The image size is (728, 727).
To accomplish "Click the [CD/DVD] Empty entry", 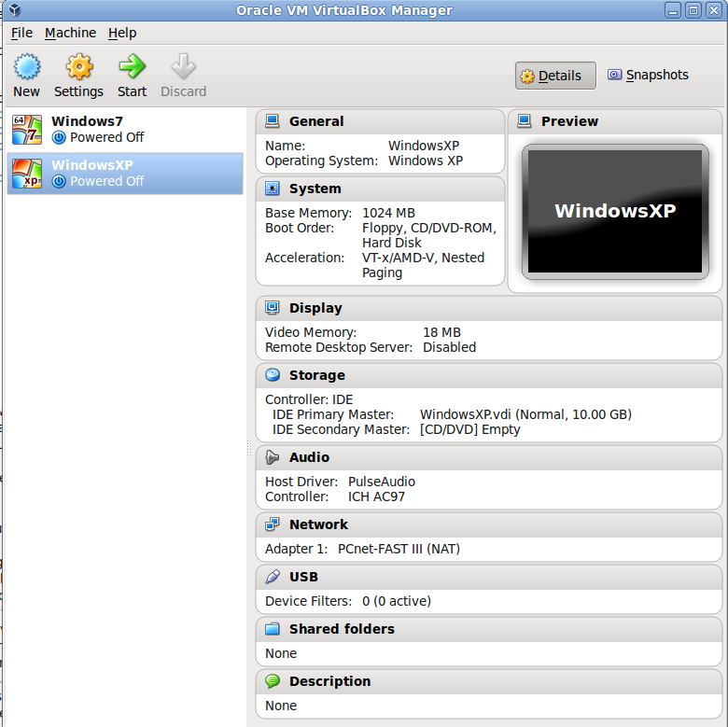I will point(469,429).
